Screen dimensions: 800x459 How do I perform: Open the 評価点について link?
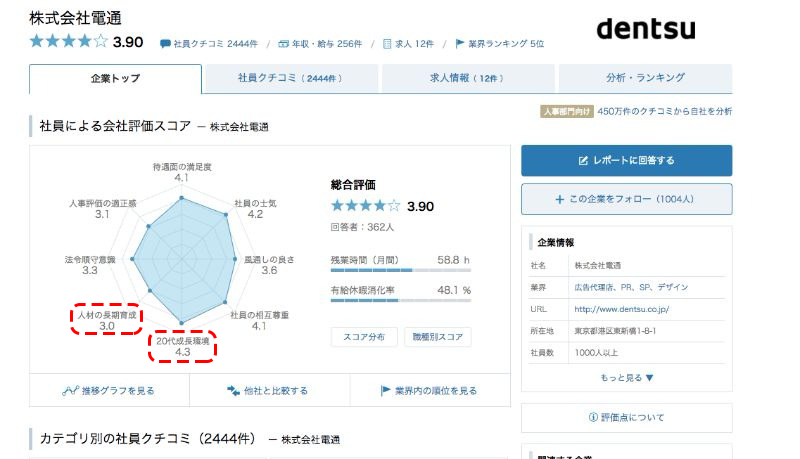627,418
